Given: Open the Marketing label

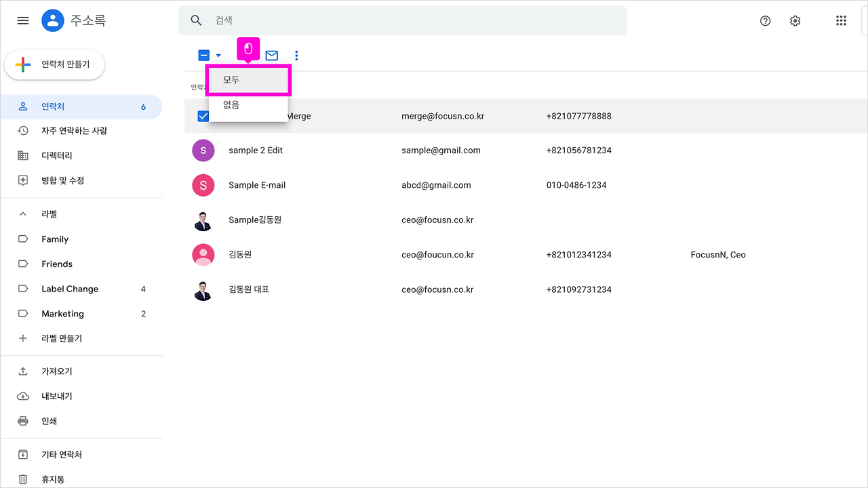Looking at the screenshot, I should [x=81, y=314].
